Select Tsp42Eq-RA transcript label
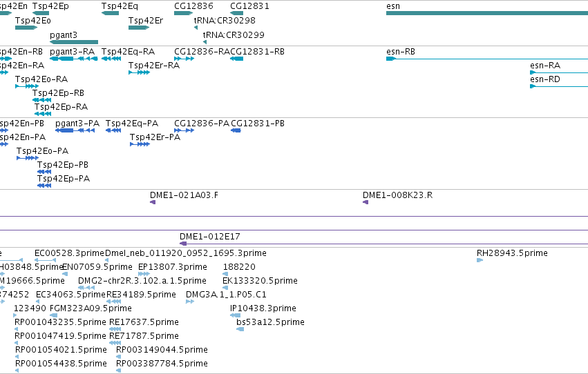The height and width of the screenshot is (374, 588). coord(129,52)
